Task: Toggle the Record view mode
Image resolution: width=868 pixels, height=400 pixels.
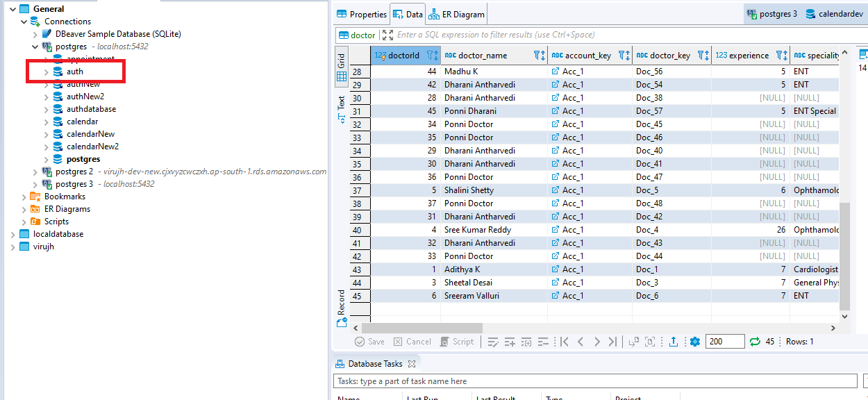Action: click(x=342, y=308)
